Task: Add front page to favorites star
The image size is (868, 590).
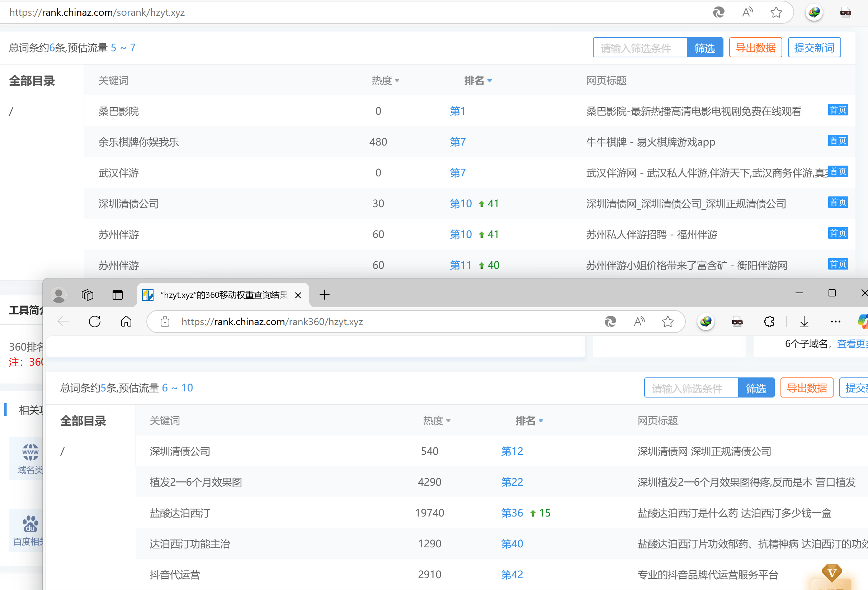Action: 668,322
